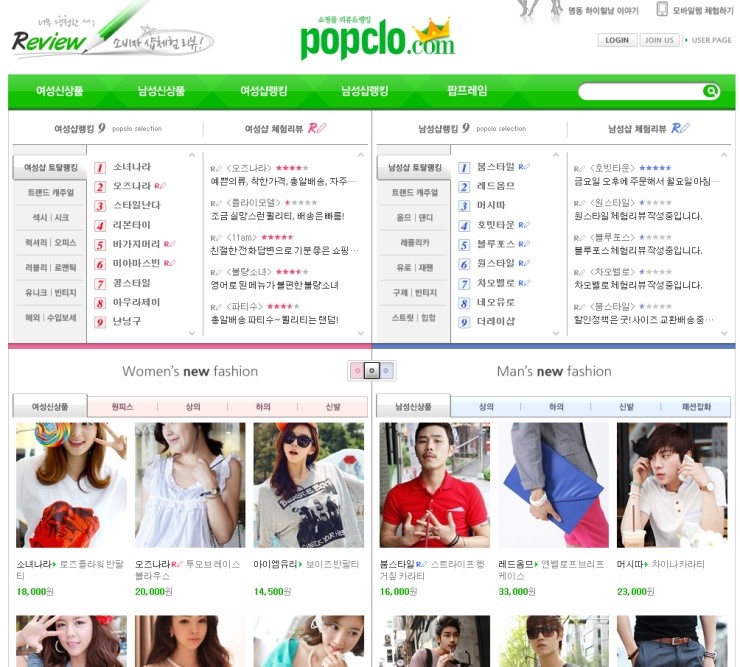Open 명동 하이힐남 이야기 link
740x667 pixels.
coord(603,10)
